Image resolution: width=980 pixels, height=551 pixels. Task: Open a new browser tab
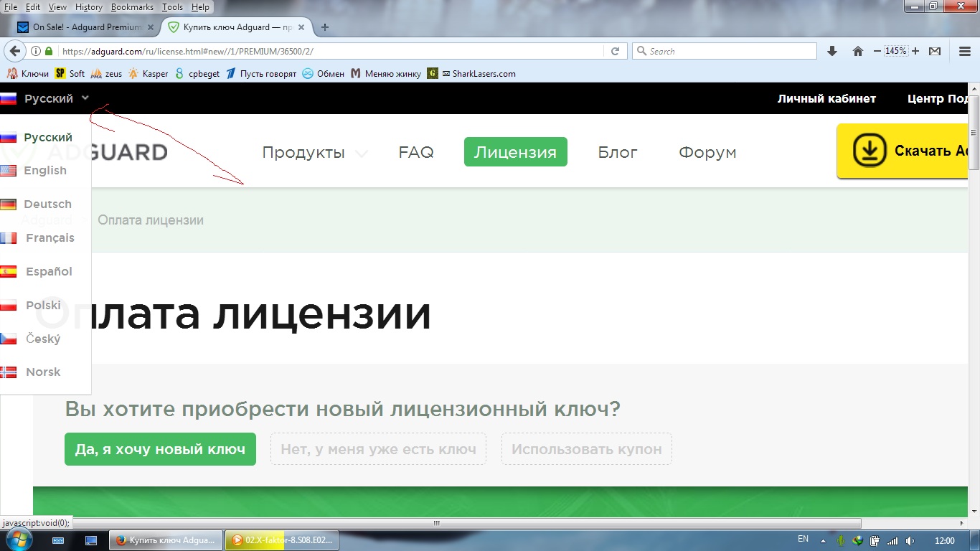pos(325,27)
